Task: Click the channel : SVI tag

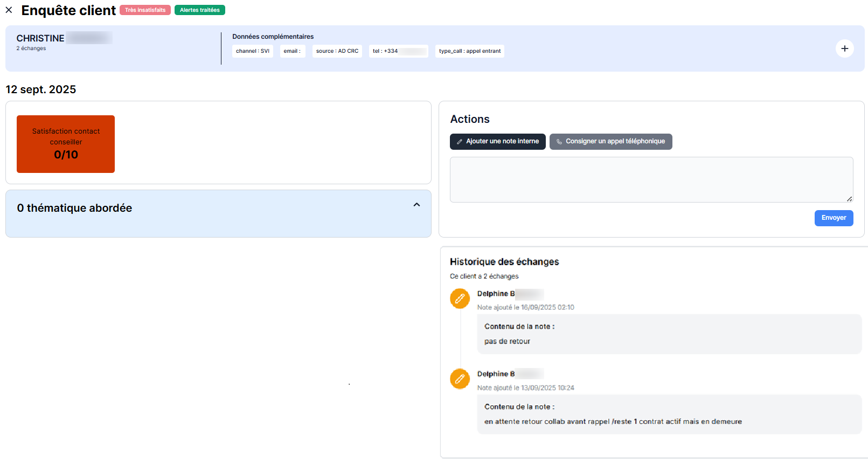Action: [252, 51]
